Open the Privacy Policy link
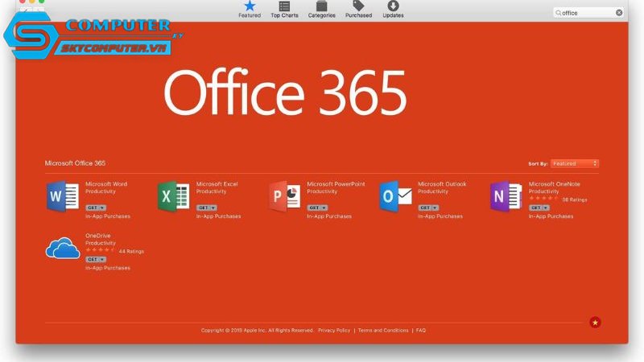Image resolution: width=644 pixels, height=362 pixels. click(x=334, y=330)
